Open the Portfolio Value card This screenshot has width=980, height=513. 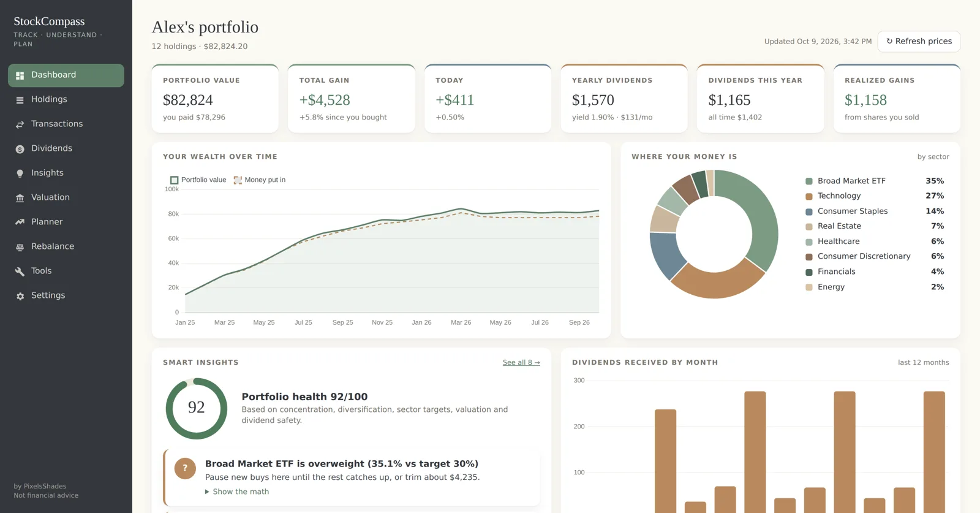coord(215,98)
